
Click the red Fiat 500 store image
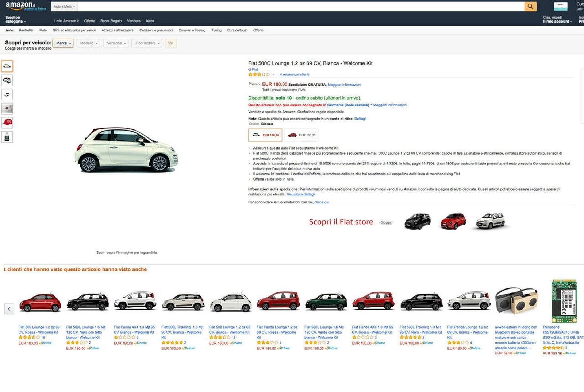pos(453,221)
